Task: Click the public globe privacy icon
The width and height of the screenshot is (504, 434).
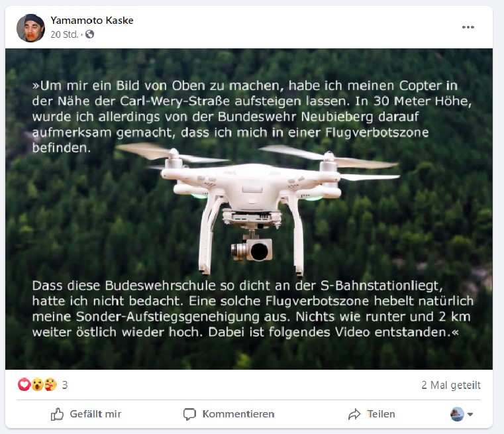Action: point(89,34)
